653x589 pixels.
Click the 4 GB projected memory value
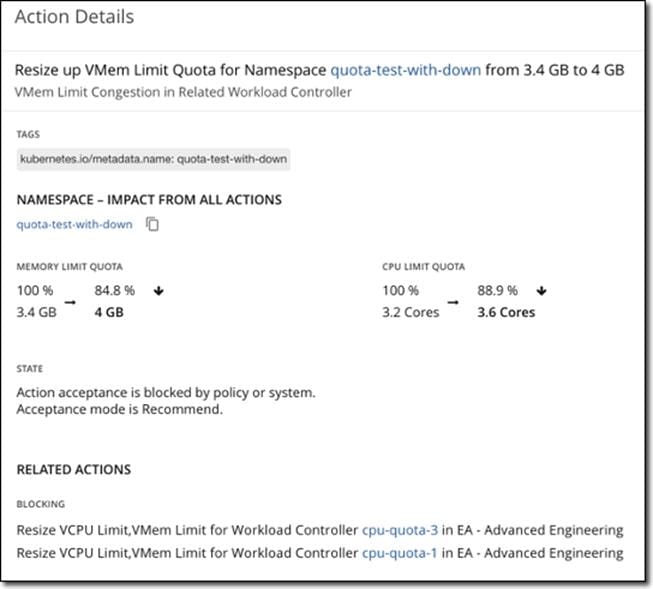click(109, 312)
